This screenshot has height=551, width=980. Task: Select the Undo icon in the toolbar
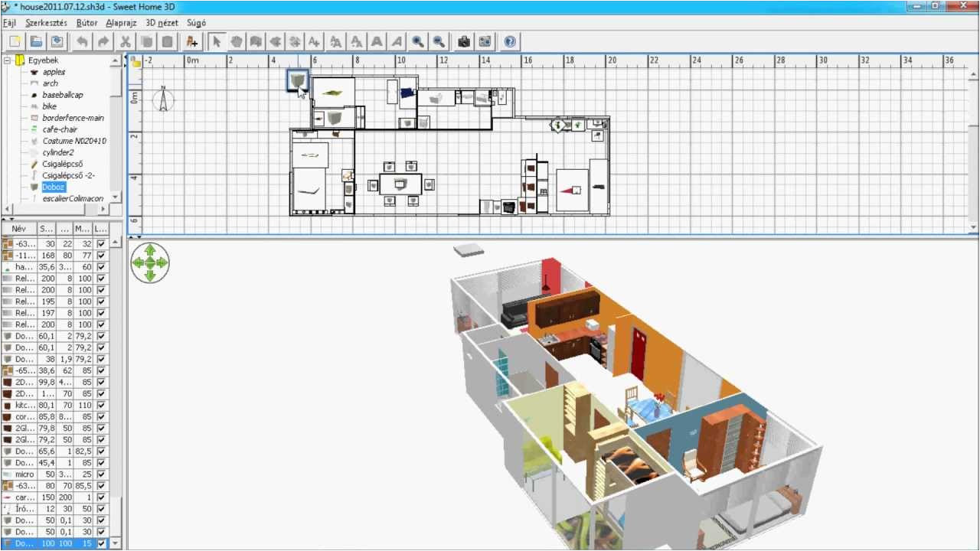[83, 41]
